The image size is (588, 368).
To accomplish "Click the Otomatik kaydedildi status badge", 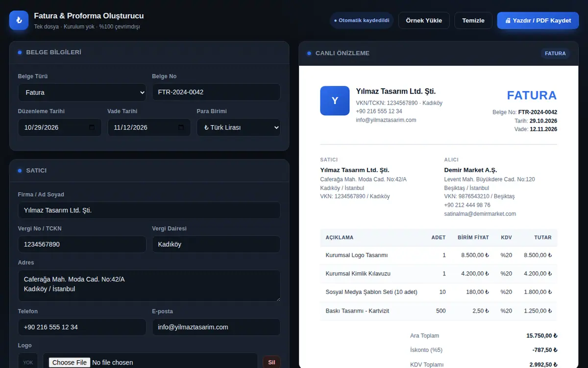I will click(x=362, y=20).
